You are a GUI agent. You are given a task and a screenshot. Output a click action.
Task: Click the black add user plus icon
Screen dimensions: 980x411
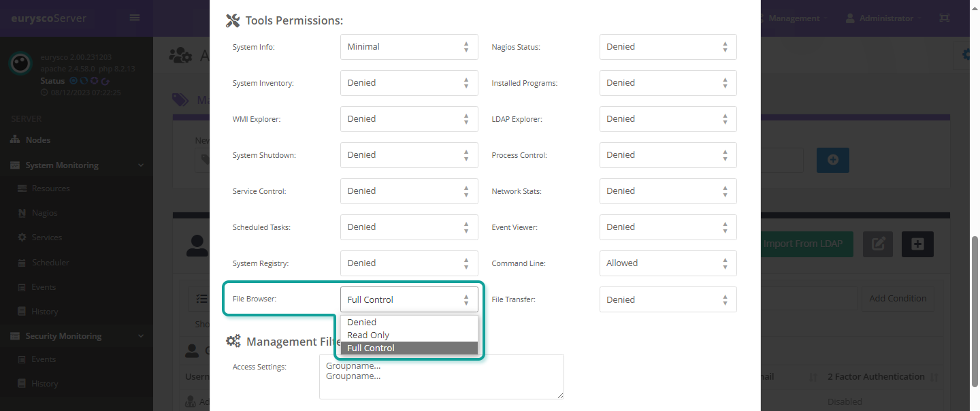917,244
